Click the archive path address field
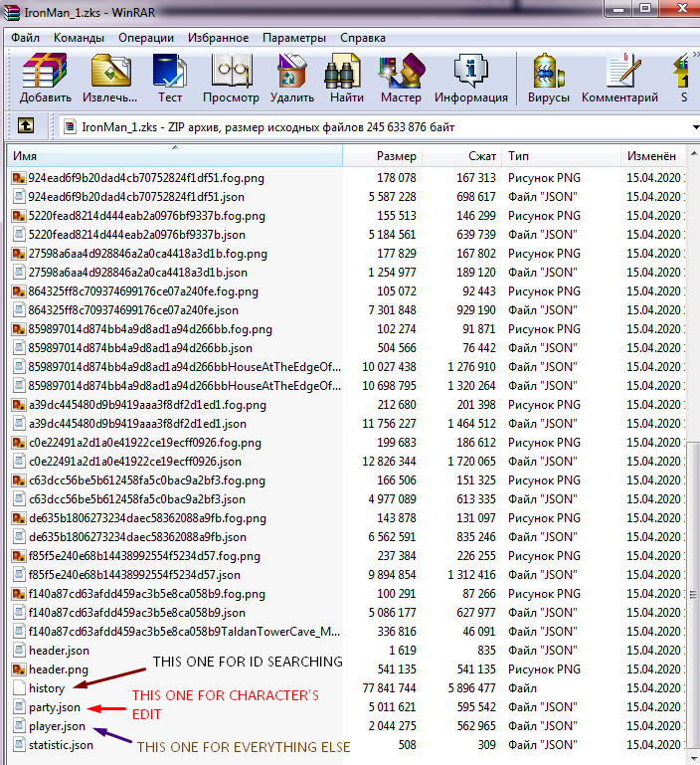Viewport: 700px width, 765px height. tap(376, 127)
